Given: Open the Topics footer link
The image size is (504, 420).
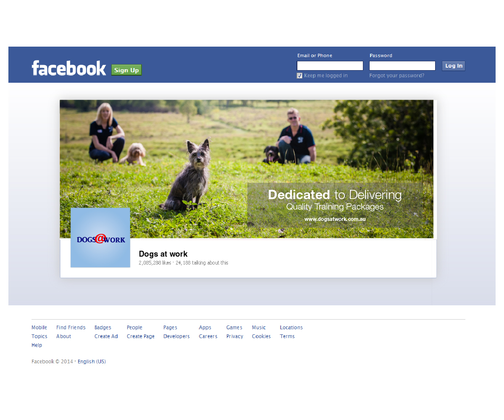Looking at the screenshot, I should point(39,336).
